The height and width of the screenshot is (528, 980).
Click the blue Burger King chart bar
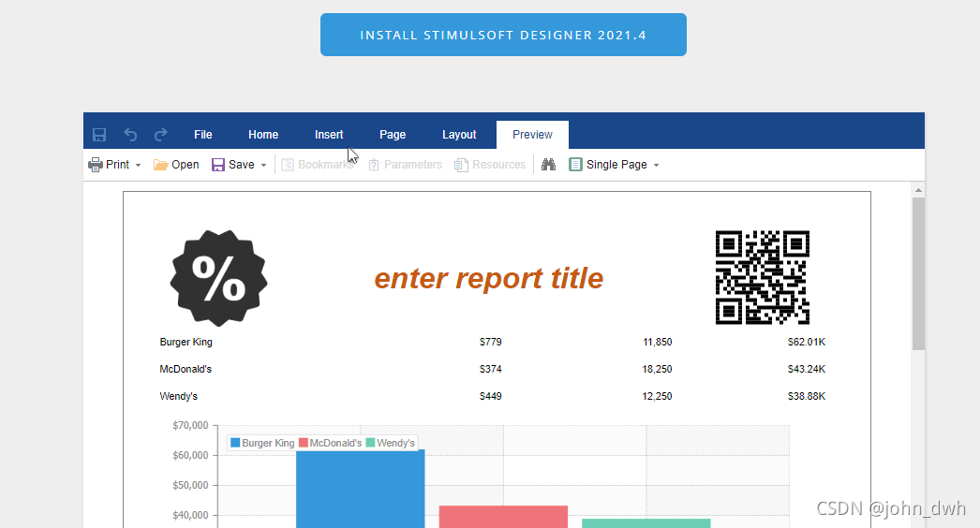point(360,489)
